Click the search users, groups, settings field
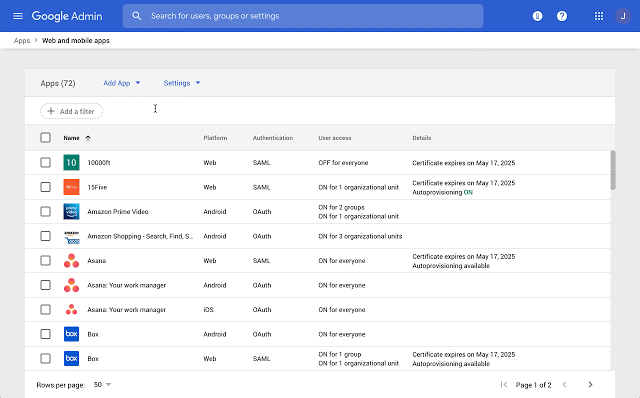640x398 pixels. coord(303,16)
